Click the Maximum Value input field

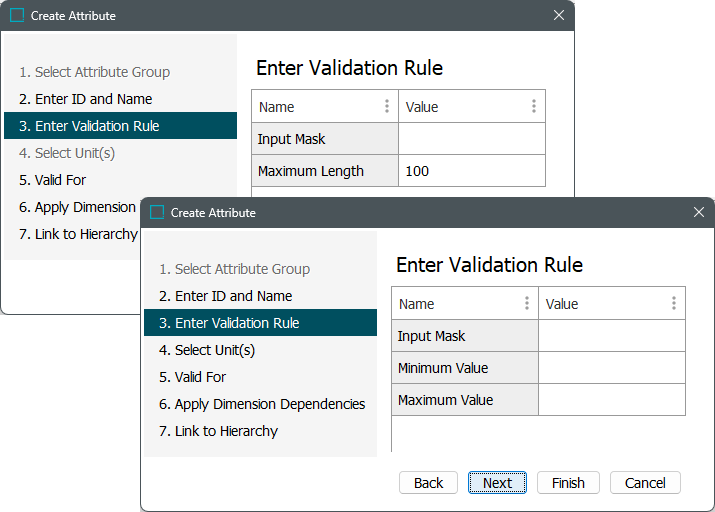pyautogui.click(x=611, y=400)
